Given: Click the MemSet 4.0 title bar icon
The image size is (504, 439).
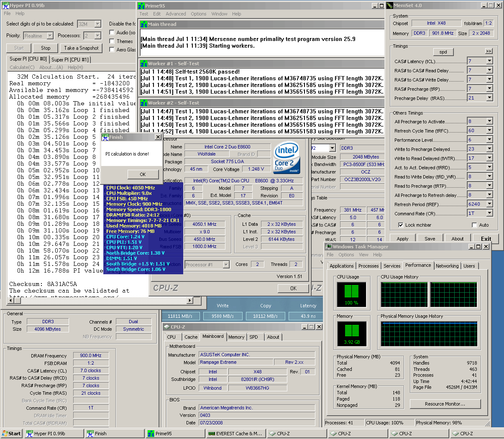Looking at the screenshot, I should pos(389,5).
